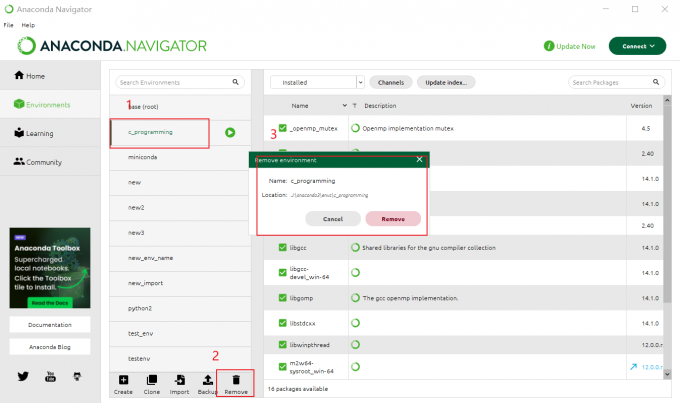
Task: Expand the Connect dropdown button
Action: coord(638,46)
